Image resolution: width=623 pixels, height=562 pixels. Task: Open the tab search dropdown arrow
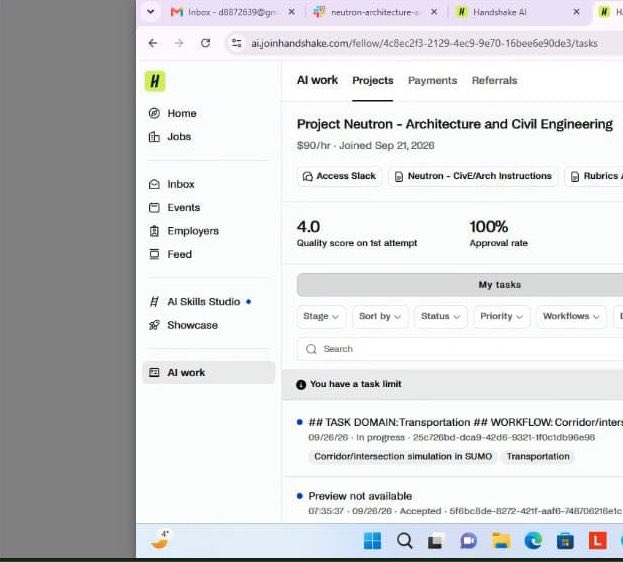click(151, 12)
